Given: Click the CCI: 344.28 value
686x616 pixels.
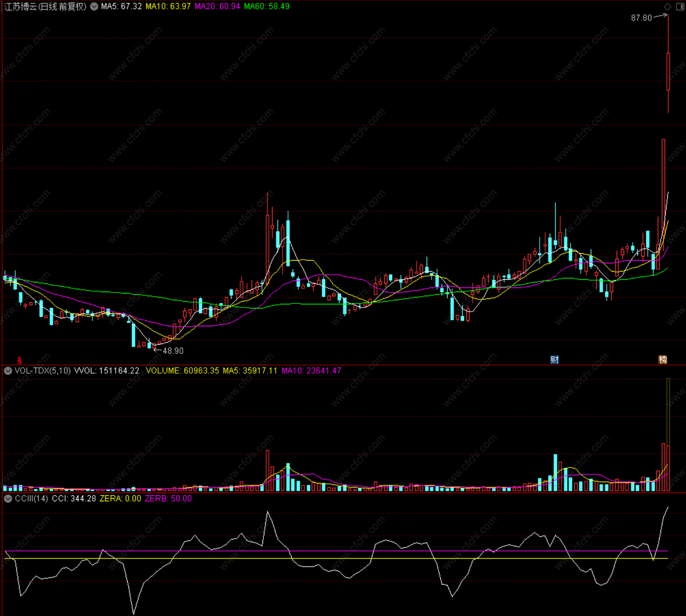Looking at the screenshot, I should (74, 498).
